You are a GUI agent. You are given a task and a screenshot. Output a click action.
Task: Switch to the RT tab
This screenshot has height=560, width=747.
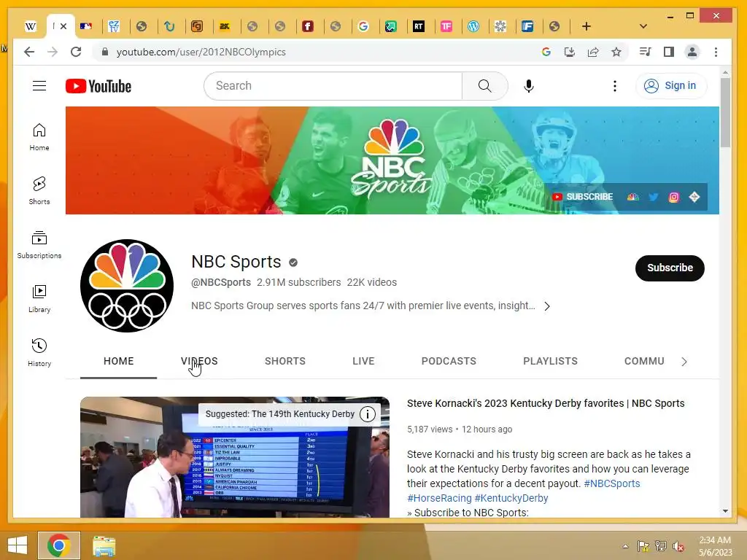[418, 26]
